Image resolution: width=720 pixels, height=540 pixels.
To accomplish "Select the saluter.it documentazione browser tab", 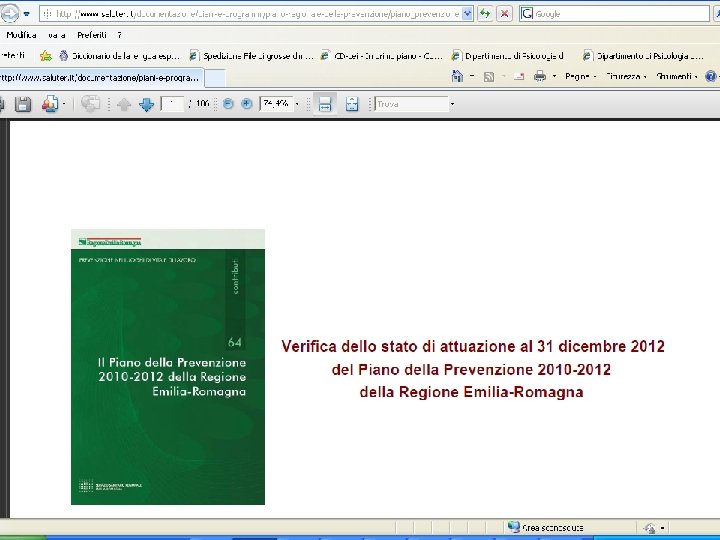I will (101, 78).
